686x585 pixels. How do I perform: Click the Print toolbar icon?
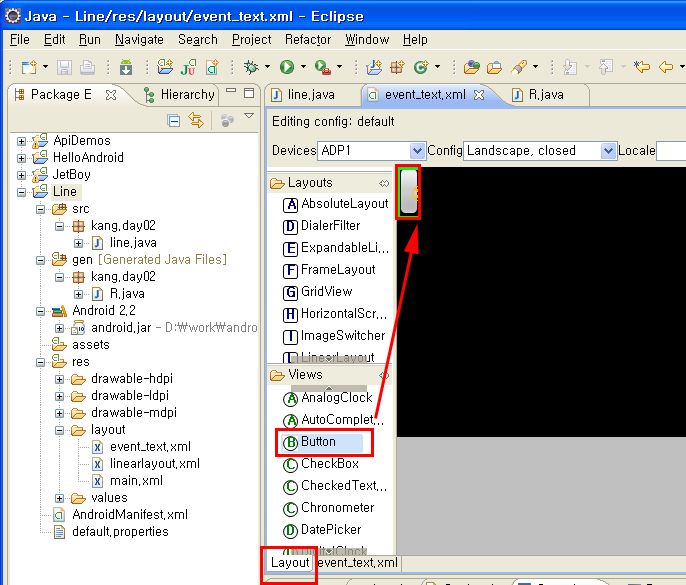pos(88,67)
